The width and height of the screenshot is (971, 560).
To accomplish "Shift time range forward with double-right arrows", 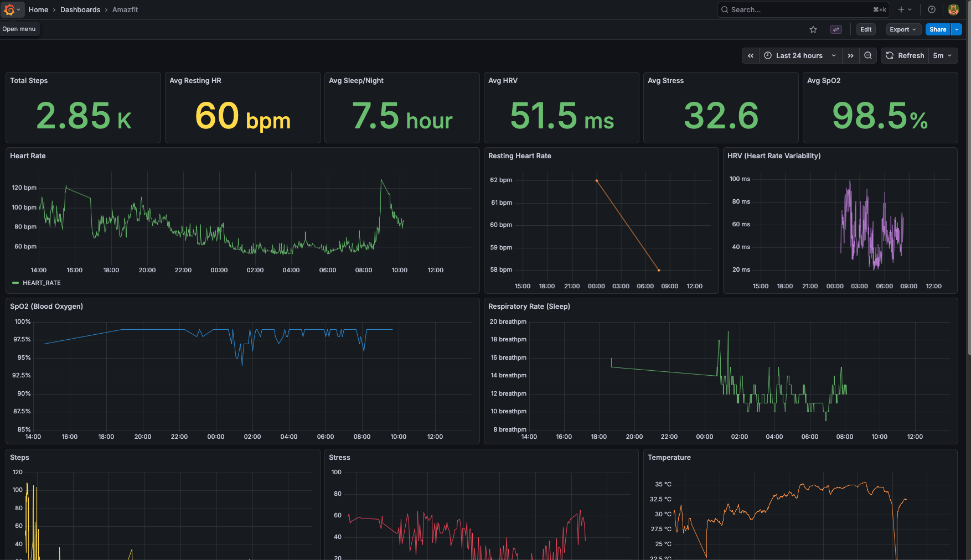I will [850, 56].
